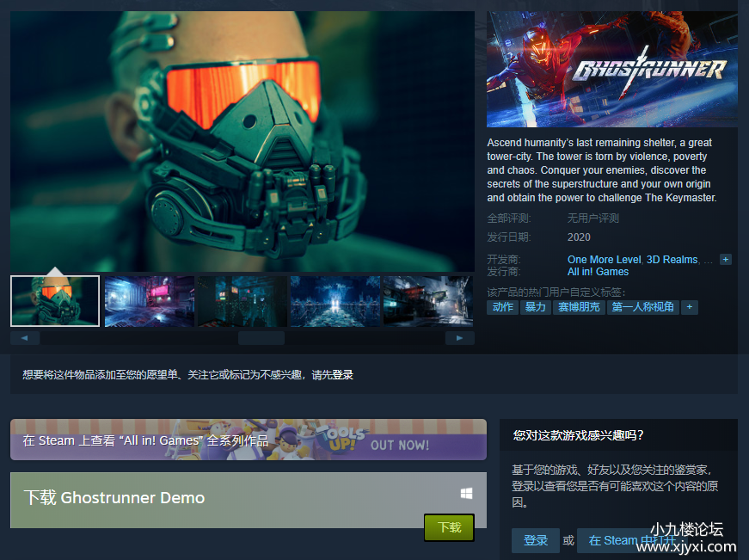This screenshot has width=749, height=560.
Task: Click the left arrow of the screenshot strip
Action: point(25,338)
